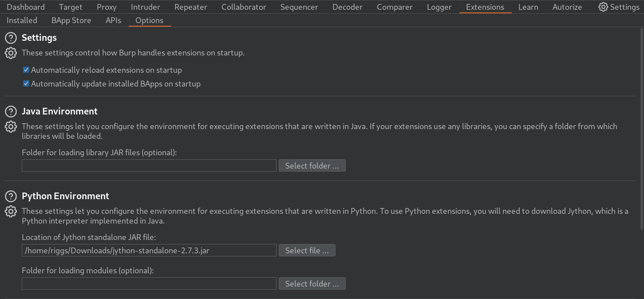
Task: Switch to the Dashboard tab
Action: [x=26, y=7]
